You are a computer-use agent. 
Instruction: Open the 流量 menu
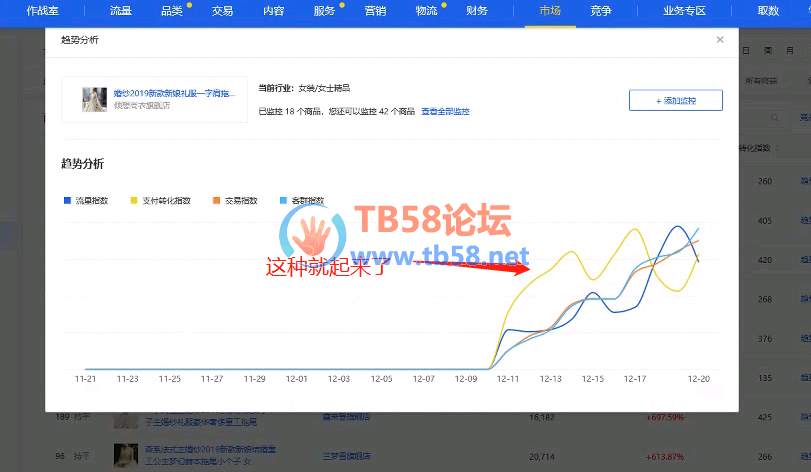tap(120, 11)
